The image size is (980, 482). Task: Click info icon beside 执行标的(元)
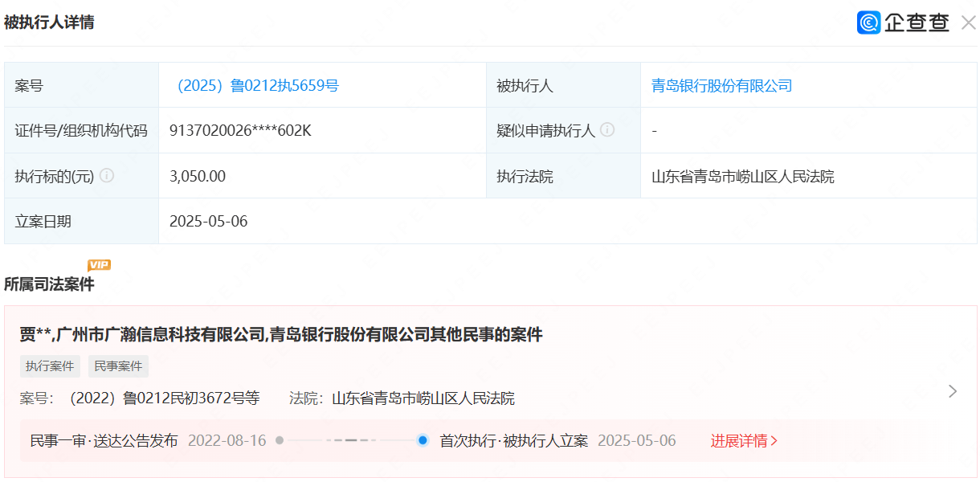pyautogui.click(x=106, y=175)
